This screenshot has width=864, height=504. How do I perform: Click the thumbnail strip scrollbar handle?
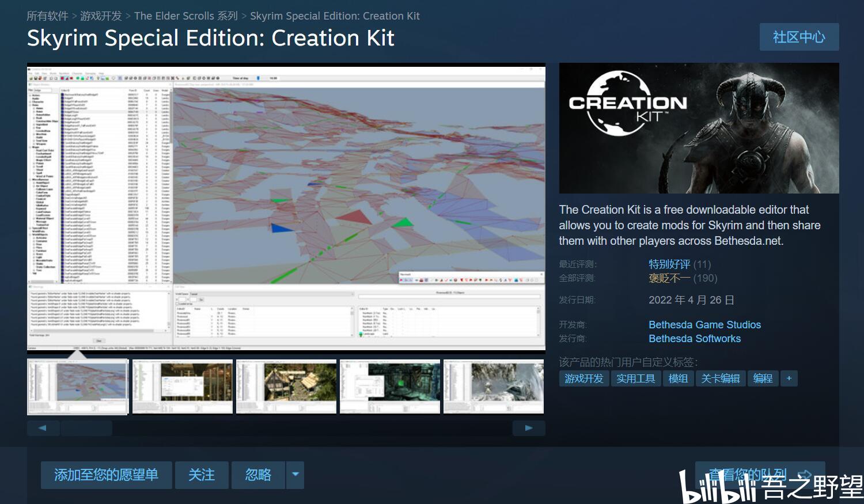[x=86, y=428]
